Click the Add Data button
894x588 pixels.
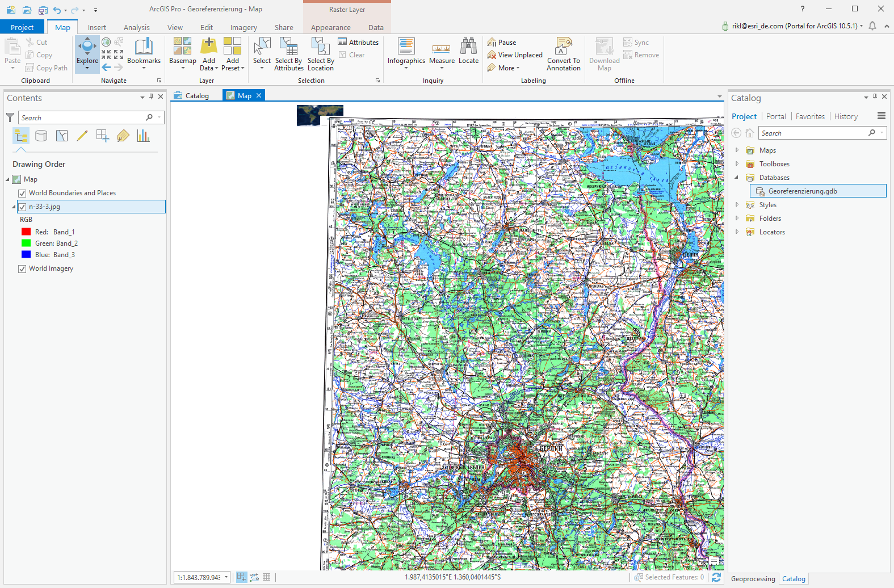(209, 54)
